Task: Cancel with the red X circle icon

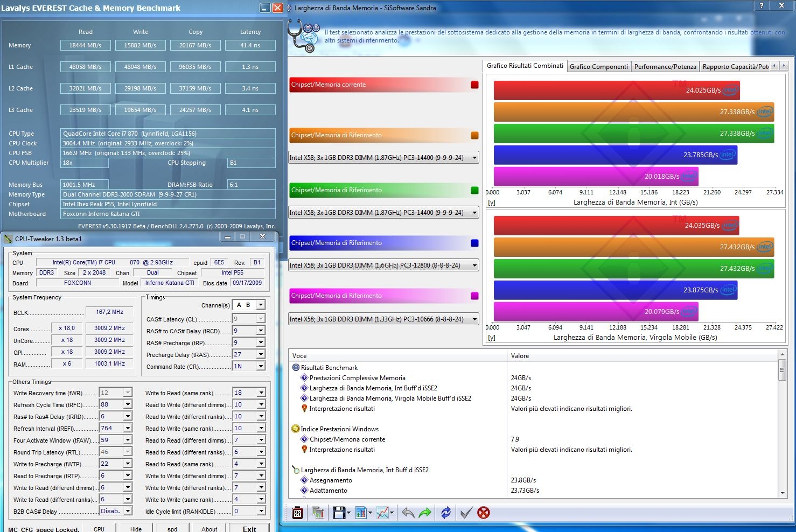Action: pyautogui.click(x=484, y=513)
